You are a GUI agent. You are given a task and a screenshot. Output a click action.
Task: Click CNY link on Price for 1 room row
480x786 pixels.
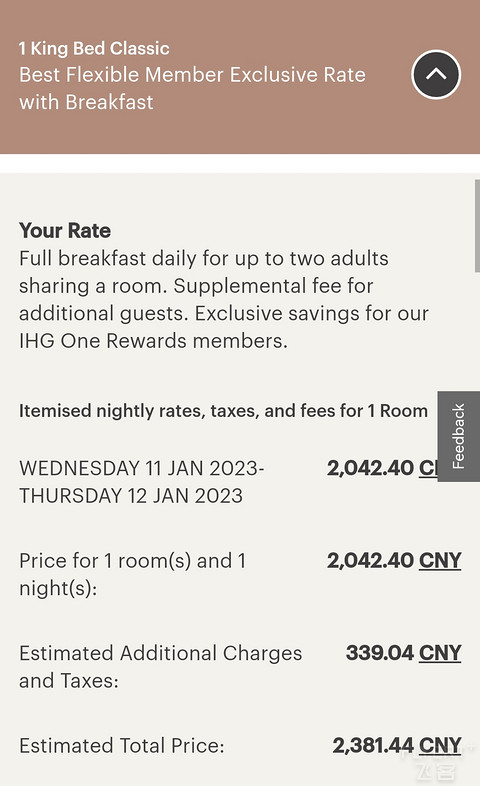tap(440, 560)
